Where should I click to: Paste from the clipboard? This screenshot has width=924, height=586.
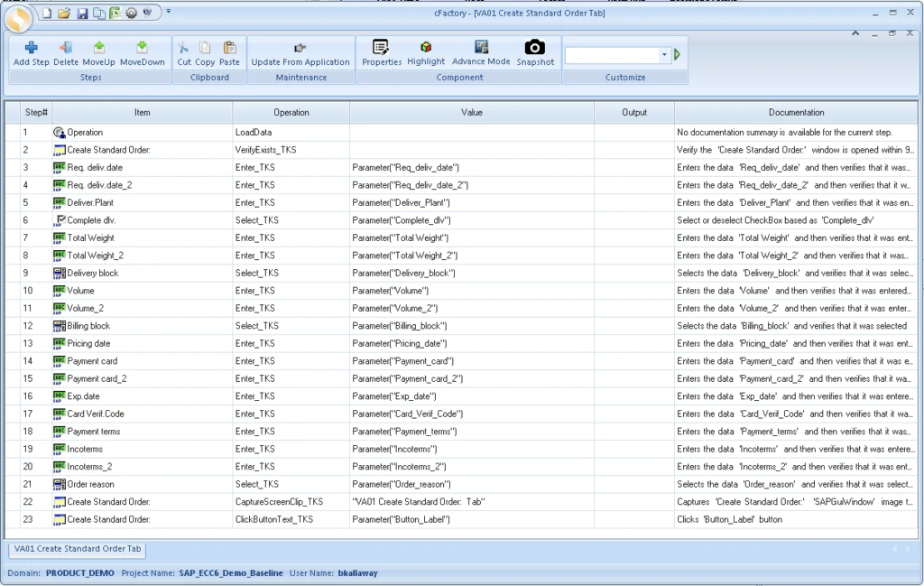[229, 53]
